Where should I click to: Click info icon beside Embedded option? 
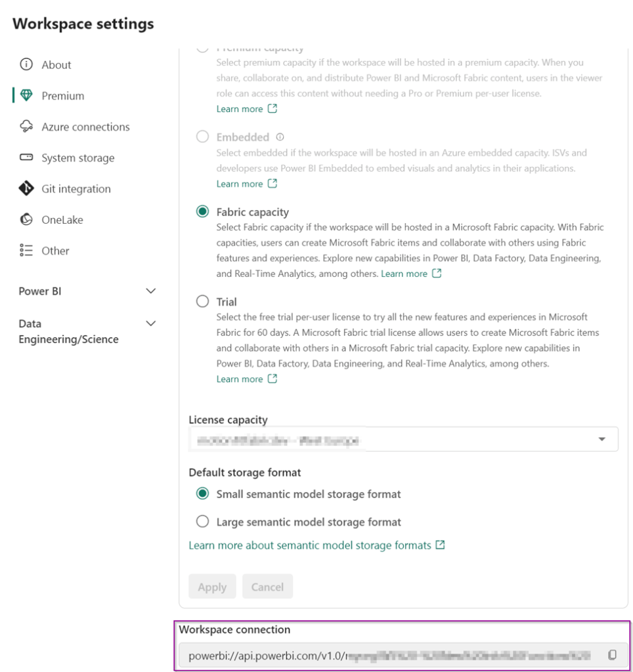point(280,137)
